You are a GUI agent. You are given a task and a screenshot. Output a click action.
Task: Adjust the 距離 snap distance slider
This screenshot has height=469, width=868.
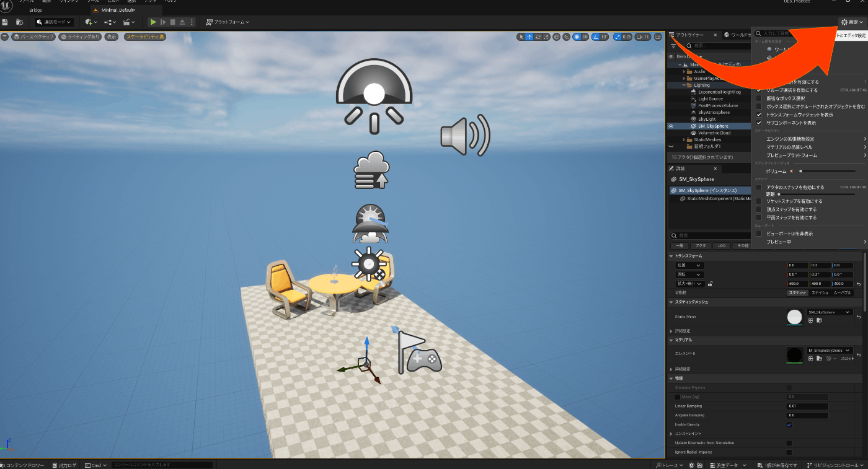click(817, 194)
